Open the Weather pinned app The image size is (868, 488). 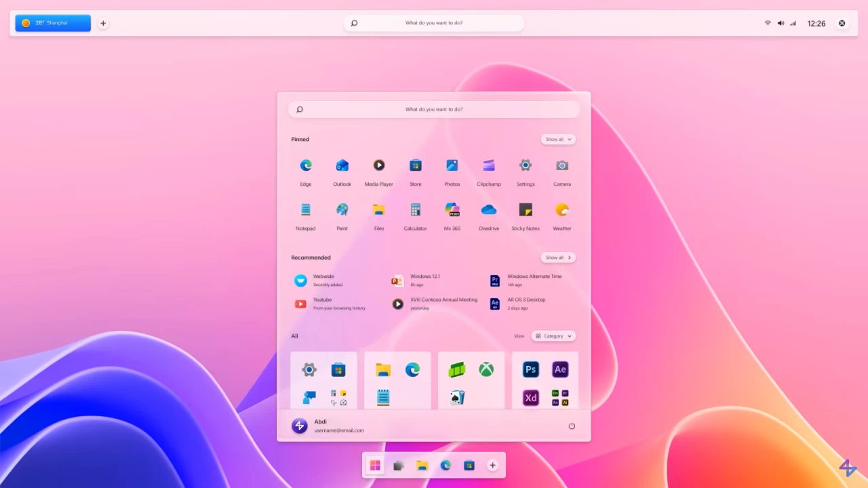coord(561,209)
